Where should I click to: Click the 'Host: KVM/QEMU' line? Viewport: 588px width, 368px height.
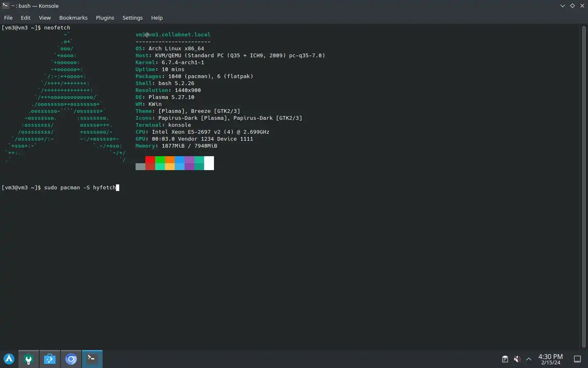coord(230,55)
